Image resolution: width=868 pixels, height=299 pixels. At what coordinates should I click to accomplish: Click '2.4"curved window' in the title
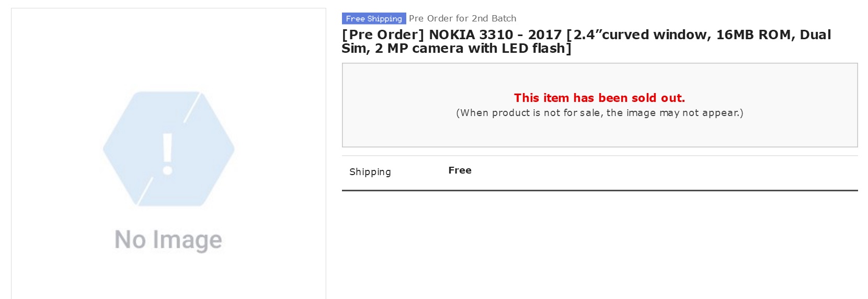(x=638, y=34)
